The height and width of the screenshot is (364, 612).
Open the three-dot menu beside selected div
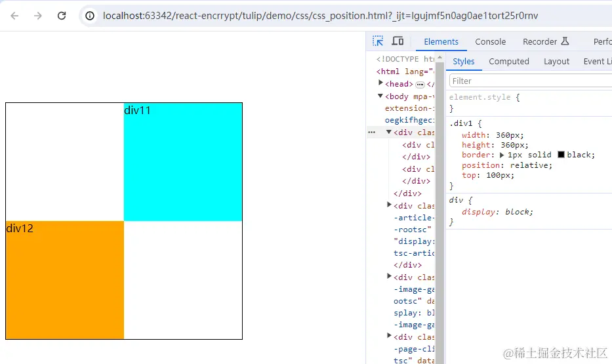click(371, 132)
